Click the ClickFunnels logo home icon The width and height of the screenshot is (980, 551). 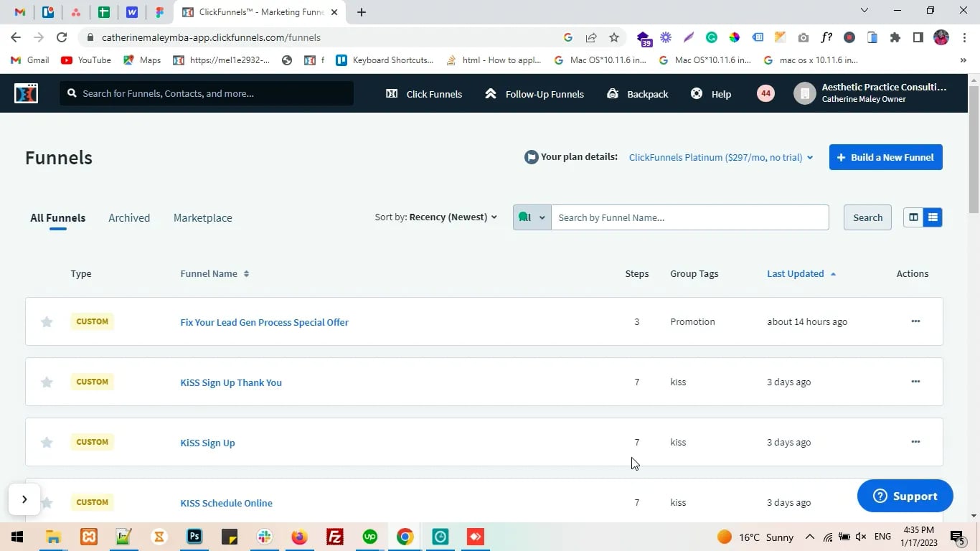(x=26, y=93)
